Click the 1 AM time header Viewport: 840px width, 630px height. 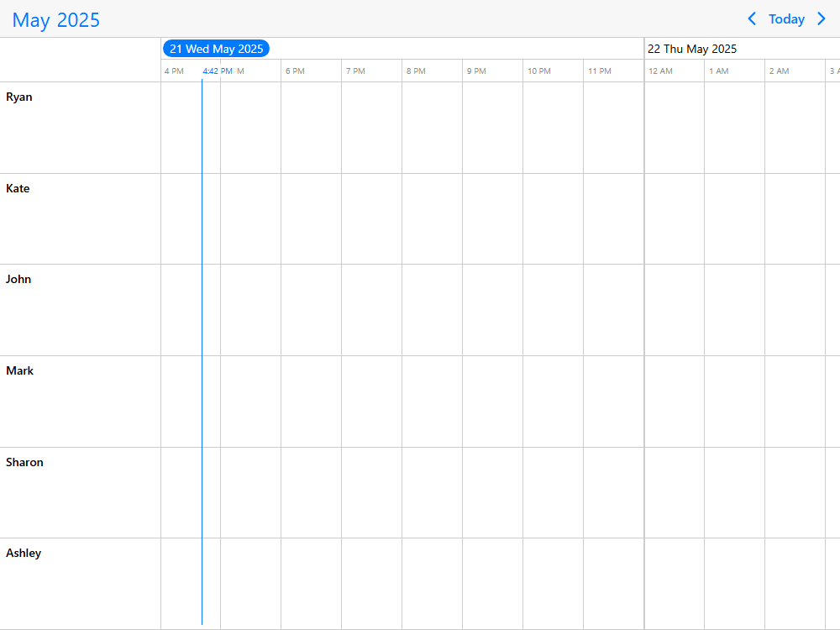pyautogui.click(x=719, y=71)
